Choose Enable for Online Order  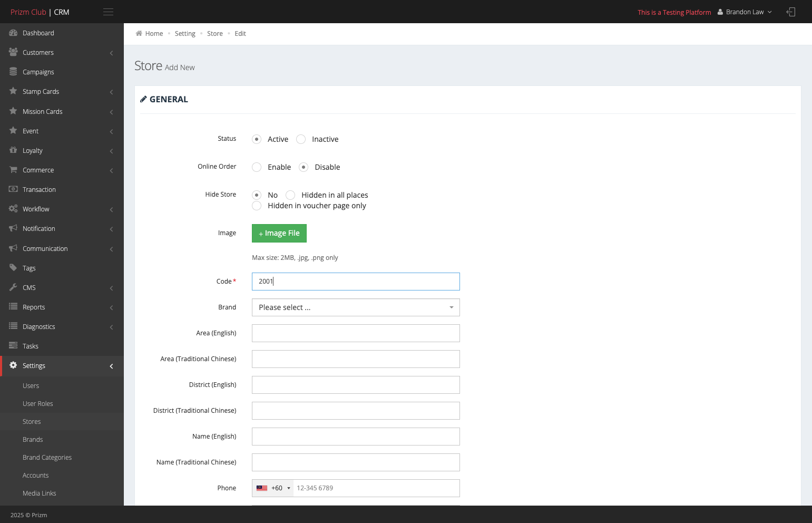coord(257,167)
